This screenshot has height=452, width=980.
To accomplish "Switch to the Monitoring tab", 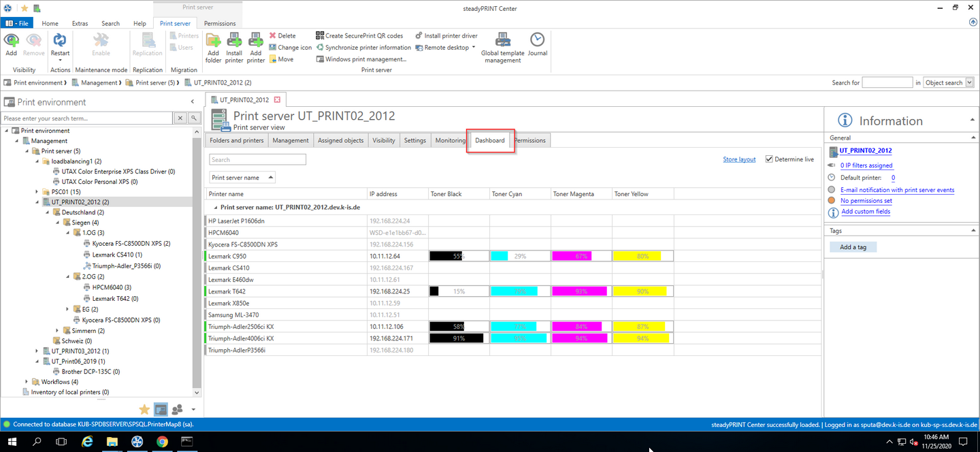I will point(451,140).
